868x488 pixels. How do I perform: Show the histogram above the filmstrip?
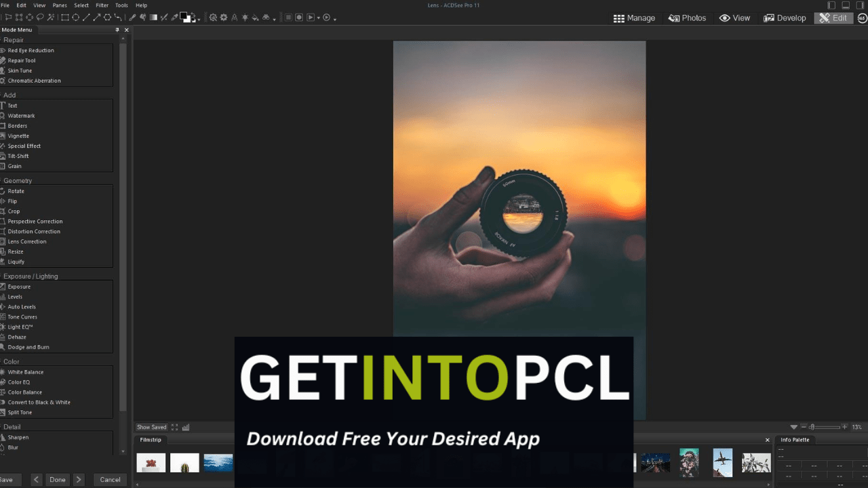coord(185,427)
